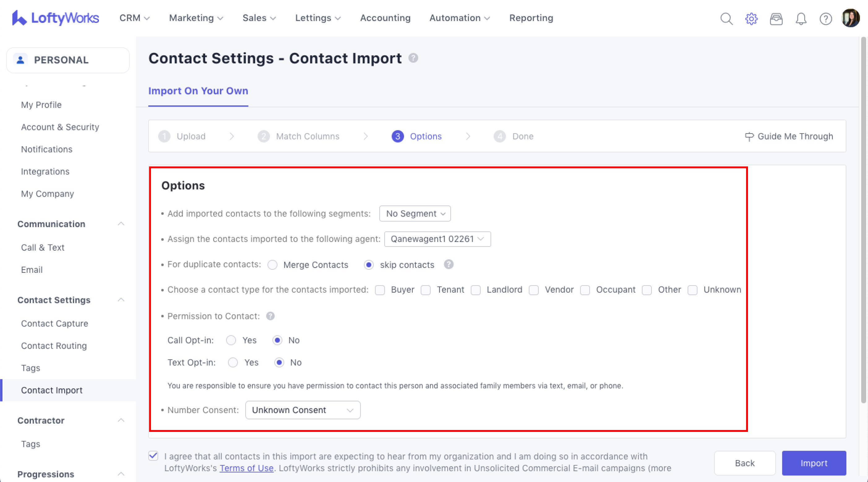
Task: Open the Number Consent dropdown
Action: pyautogui.click(x=303, y=410)
